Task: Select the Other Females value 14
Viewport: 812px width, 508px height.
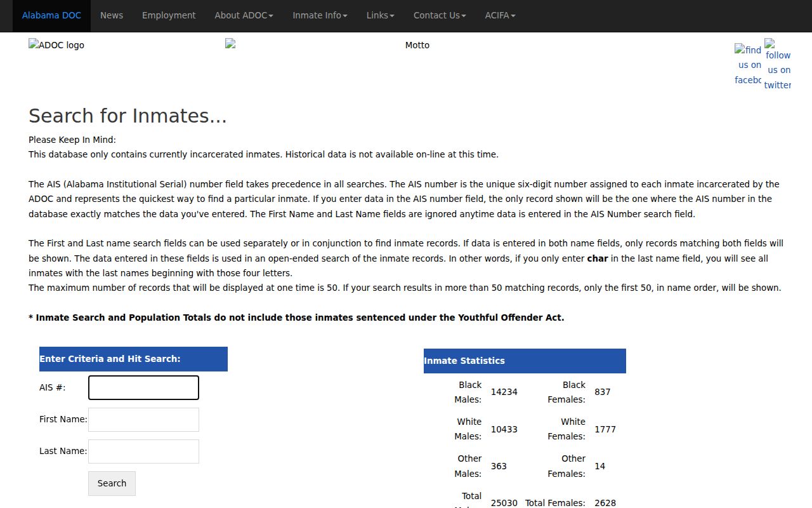Action: click(599, 466)
